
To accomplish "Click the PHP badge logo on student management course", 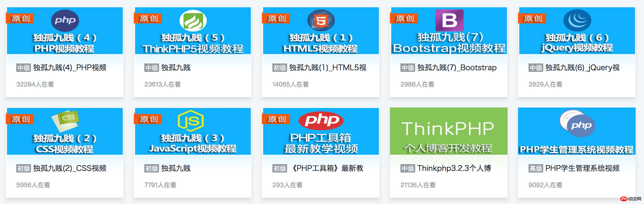I will [577, 123].
